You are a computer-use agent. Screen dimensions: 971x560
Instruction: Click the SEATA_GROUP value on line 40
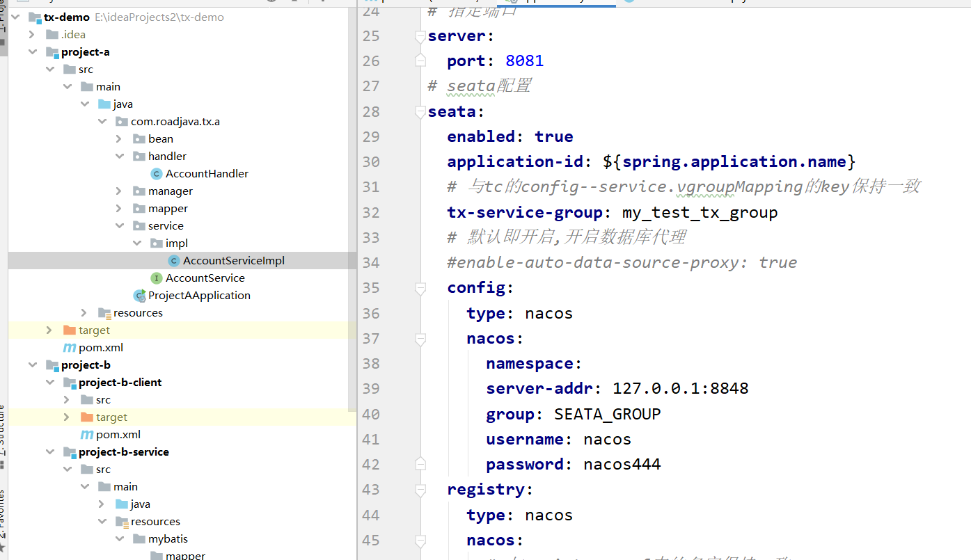click(x=607, y=414)
